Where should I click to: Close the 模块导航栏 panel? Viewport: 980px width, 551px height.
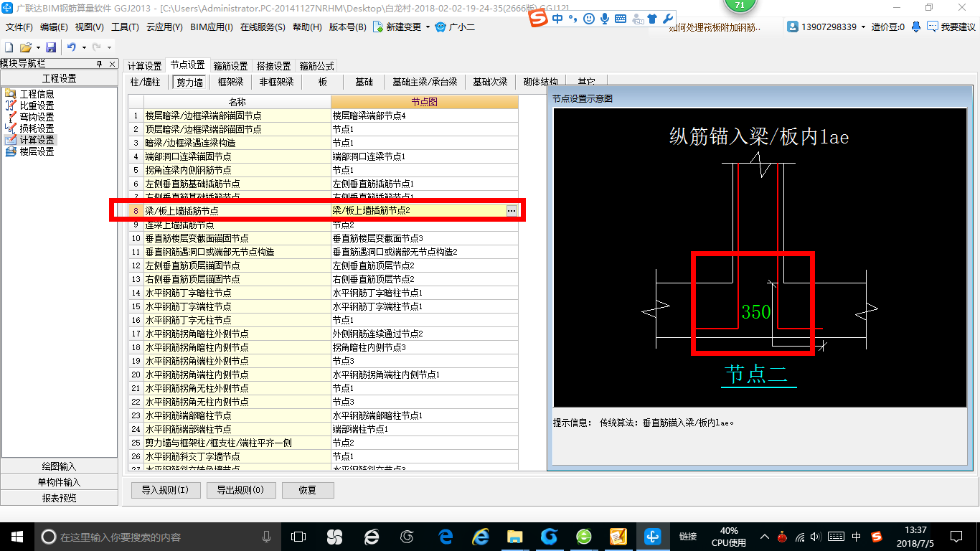(x=113, y=64)
